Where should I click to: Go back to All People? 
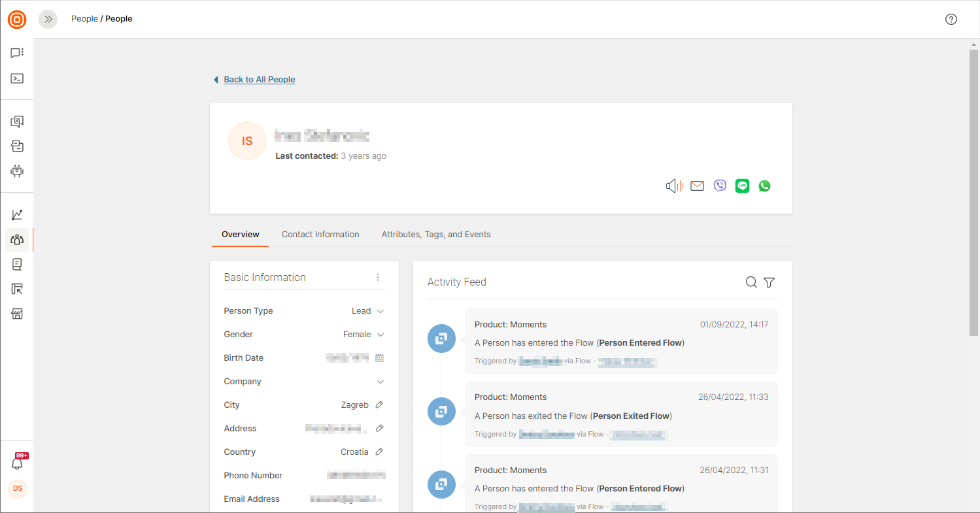click(x=259, y=80)
